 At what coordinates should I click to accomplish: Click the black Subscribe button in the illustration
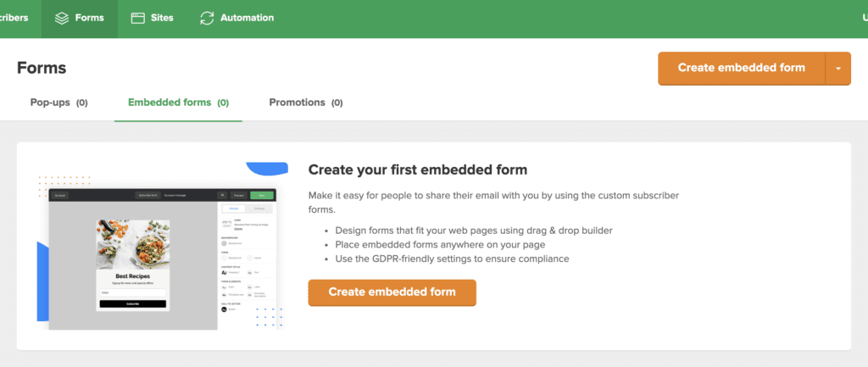click(133, 304)
